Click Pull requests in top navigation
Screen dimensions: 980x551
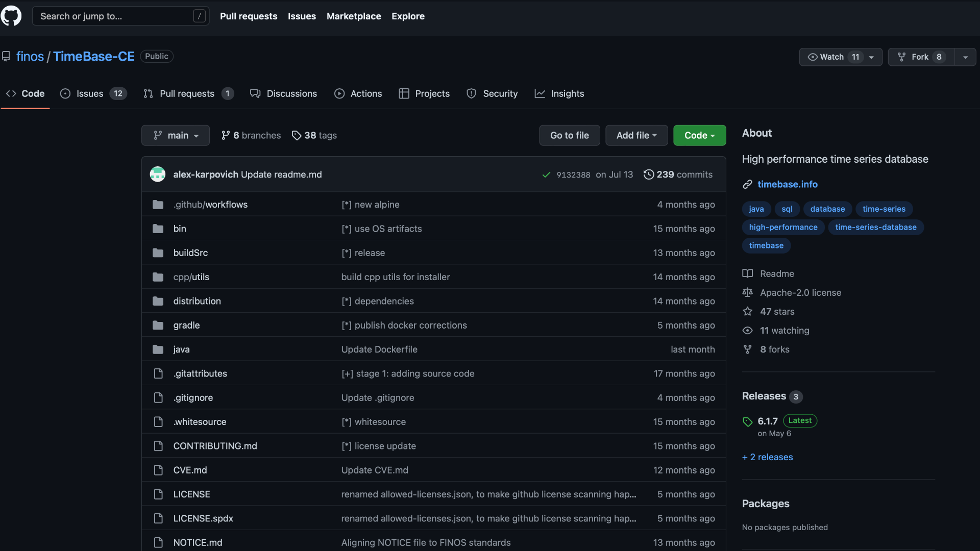click(x=249, y=16)
